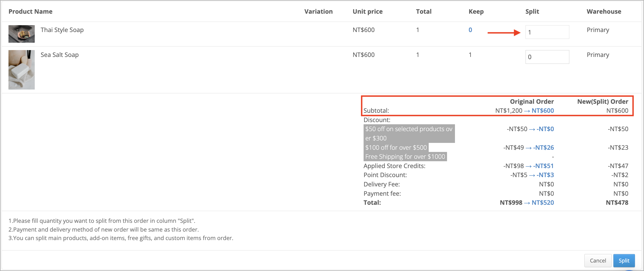Click the 'Free Shipping for over $1000' discount tag
Viewport: 644px width, 271px height.
click(x=405, y=157)
